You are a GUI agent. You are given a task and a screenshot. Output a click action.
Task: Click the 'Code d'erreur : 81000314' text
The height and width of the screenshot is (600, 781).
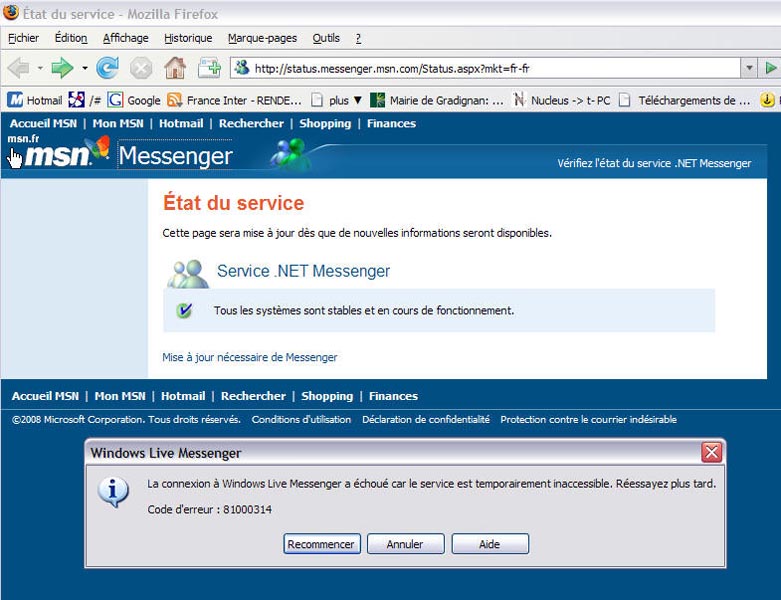tap(210, 509)
